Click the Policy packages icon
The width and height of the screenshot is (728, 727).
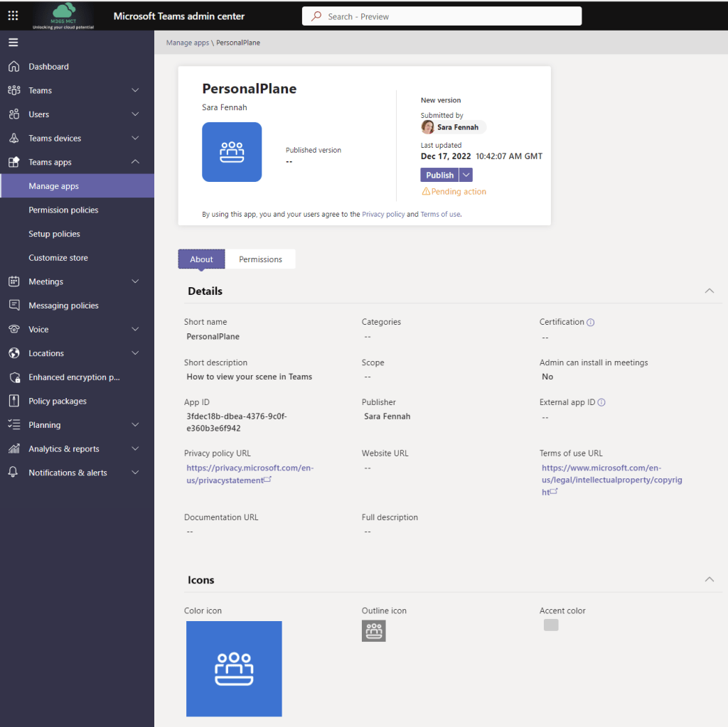point(14,401)
